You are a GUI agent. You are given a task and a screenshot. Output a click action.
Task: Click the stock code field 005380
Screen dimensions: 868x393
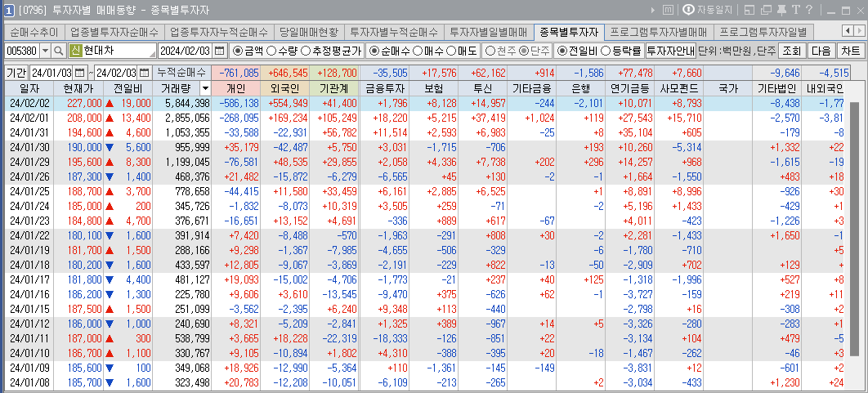coord(21,51)
